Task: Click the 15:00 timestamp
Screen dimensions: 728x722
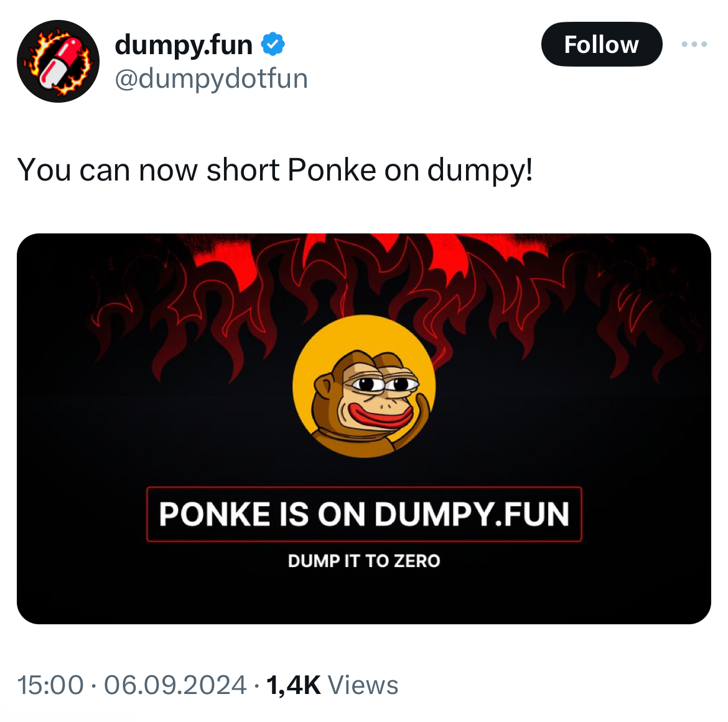Action: tap(50, 685)
